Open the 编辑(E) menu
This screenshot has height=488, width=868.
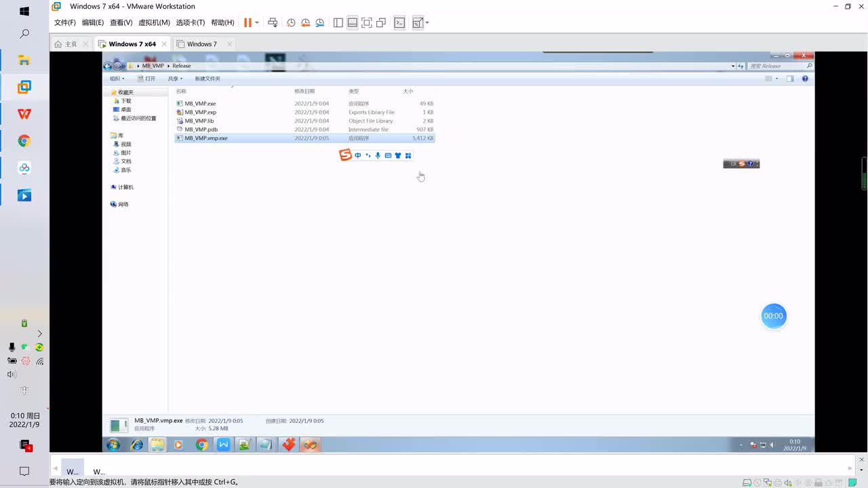[x=93, y=22]
